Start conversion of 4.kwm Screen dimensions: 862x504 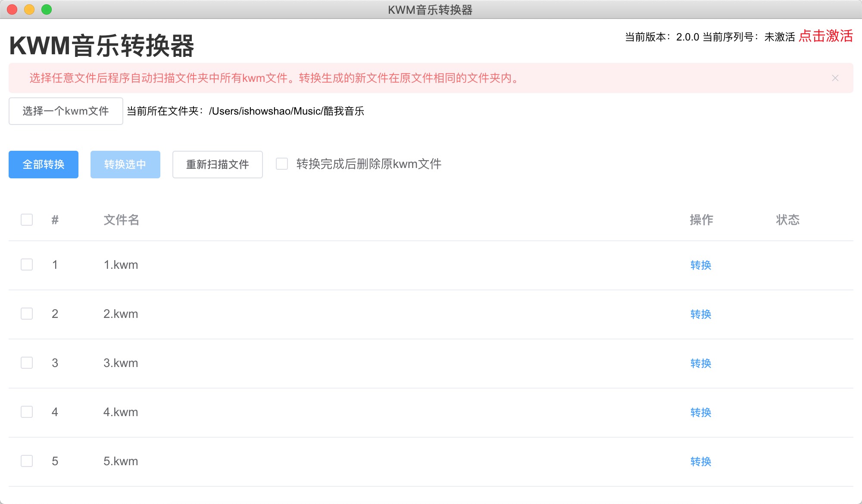700,412
